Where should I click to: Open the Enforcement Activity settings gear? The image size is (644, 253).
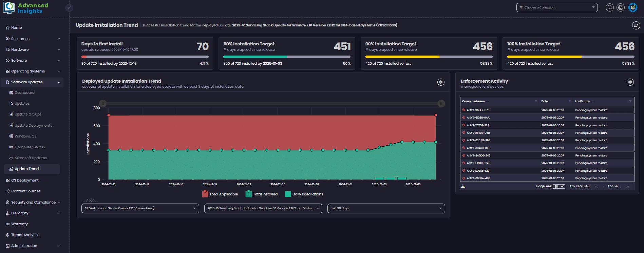pyautogui.click(x=630, y=82)
